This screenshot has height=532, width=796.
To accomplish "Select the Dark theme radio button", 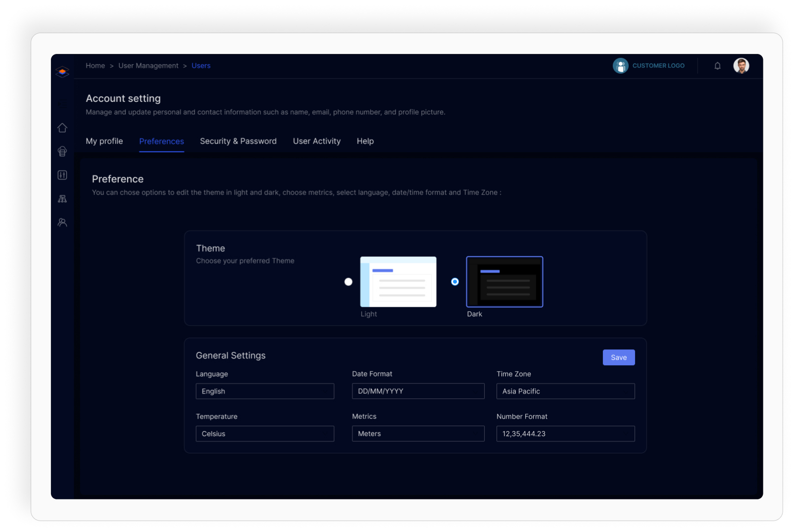I will (455, 282).
